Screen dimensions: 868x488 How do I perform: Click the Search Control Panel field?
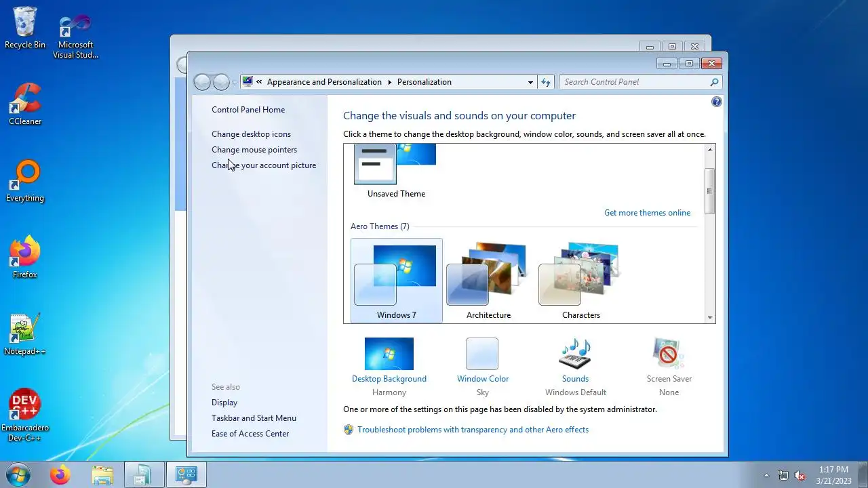pos(640,82)
